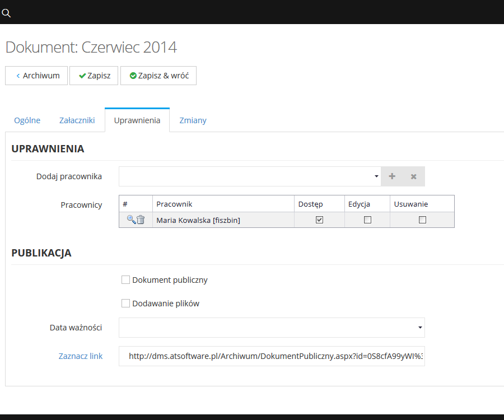Click the back chevron on Archiwum button
This screenshot has height=420, width=504.
click(x=18, y=76)
